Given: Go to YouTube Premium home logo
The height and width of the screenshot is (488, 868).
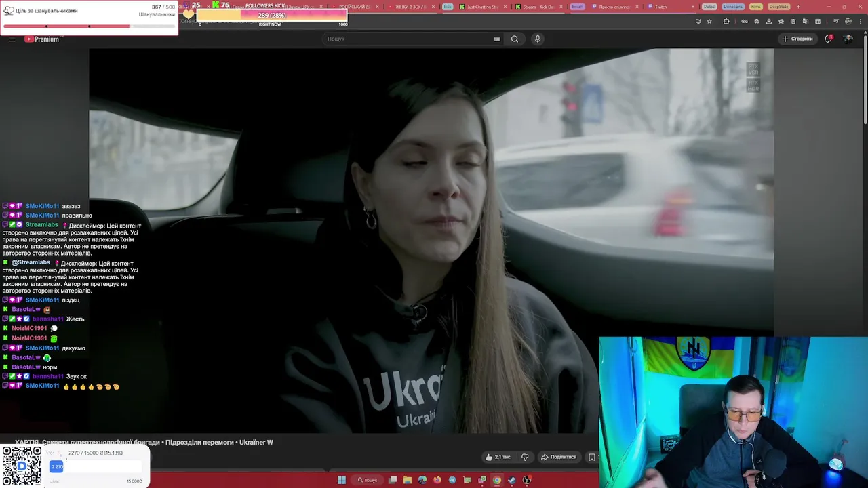Looking at the screenshot, I should click(42, 39).
